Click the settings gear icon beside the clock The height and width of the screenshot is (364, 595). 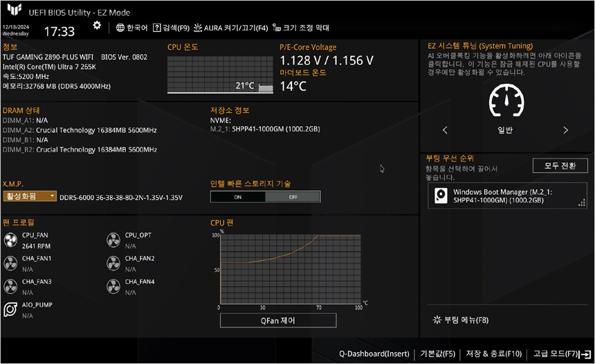pyautogui.click(x=97, y=26)
